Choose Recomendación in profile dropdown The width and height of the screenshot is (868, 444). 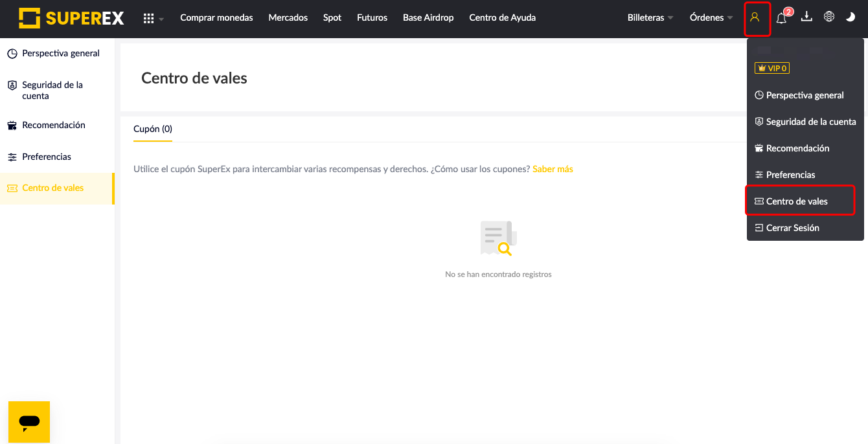[x=805, y=148]
